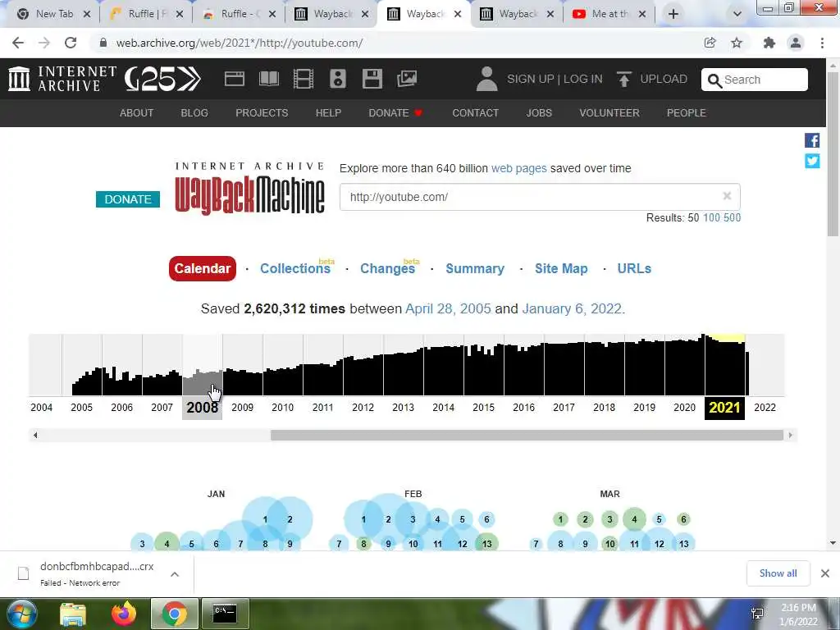Viewport: 840px width, 630px height.
Task: Select year 2008 on the timeline
Action: [x=202, y=408]
